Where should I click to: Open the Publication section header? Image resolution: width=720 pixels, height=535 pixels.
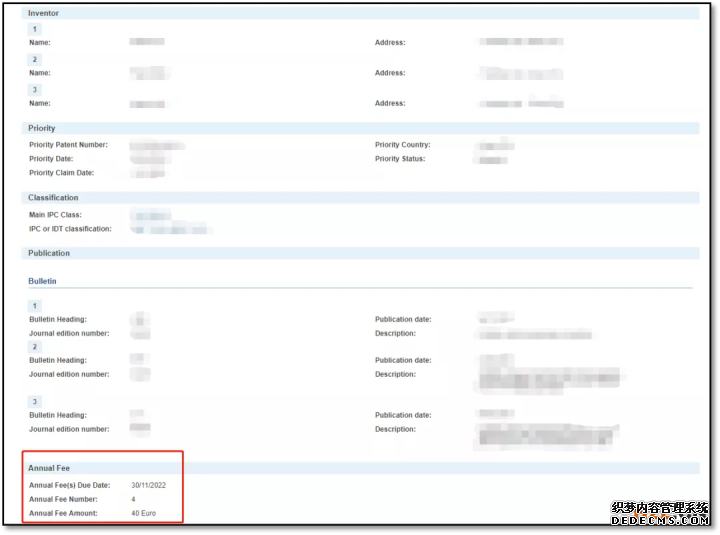click(49, 254)
